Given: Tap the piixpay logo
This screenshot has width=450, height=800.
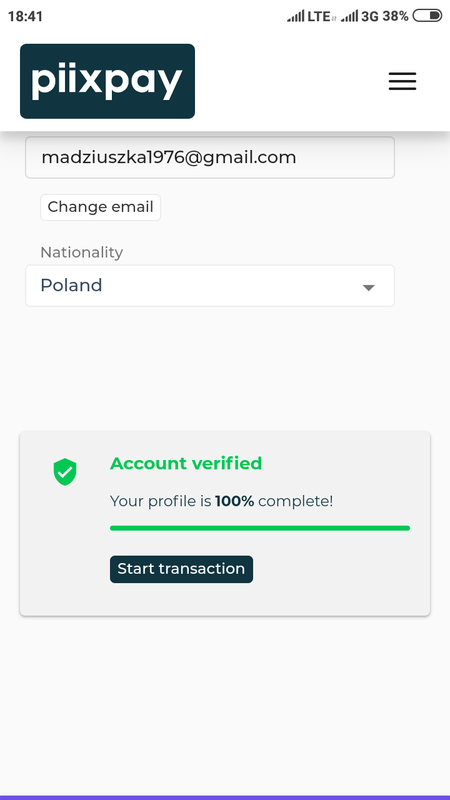Looking at the screenshot, I should point(107,81).
